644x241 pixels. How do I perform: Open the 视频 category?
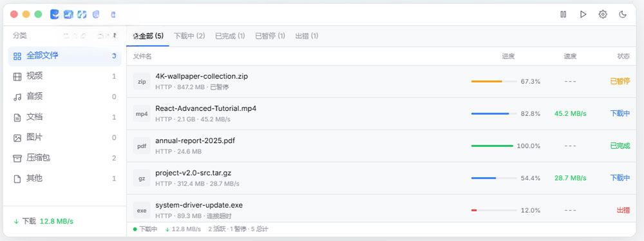click(64, 76)
